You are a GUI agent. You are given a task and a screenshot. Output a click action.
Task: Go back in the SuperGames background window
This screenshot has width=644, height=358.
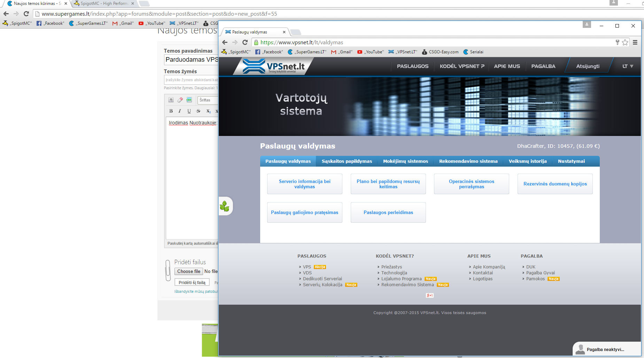[x=6, y=14]
